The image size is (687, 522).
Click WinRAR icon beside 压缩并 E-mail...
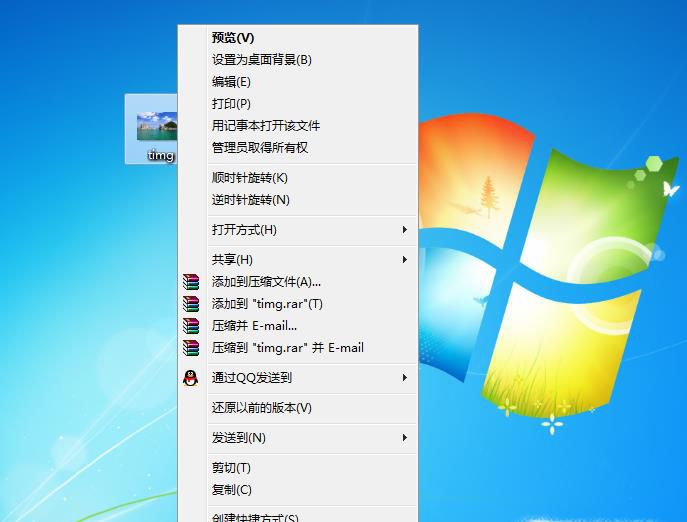[191, 326]
